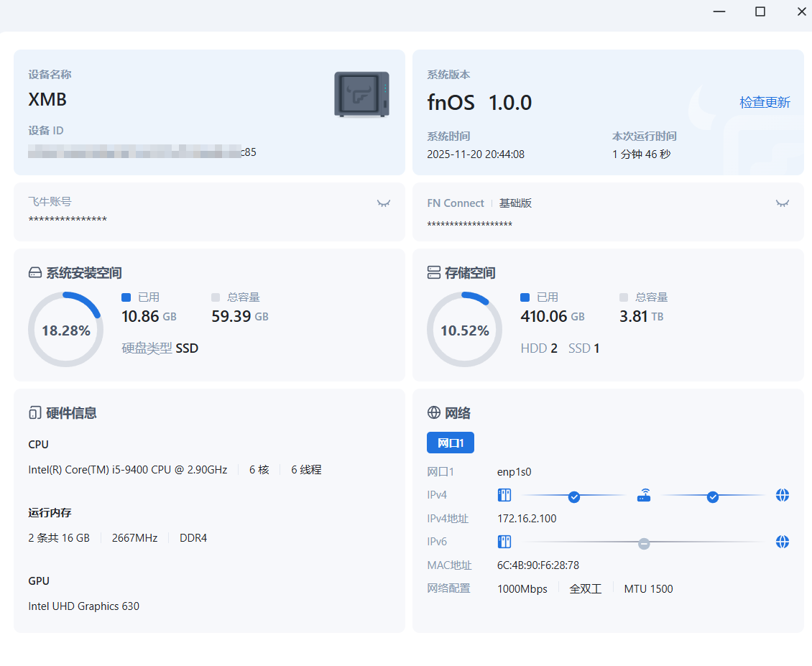Maximize the window
This screenshot has width=812, height=666.
760,11
